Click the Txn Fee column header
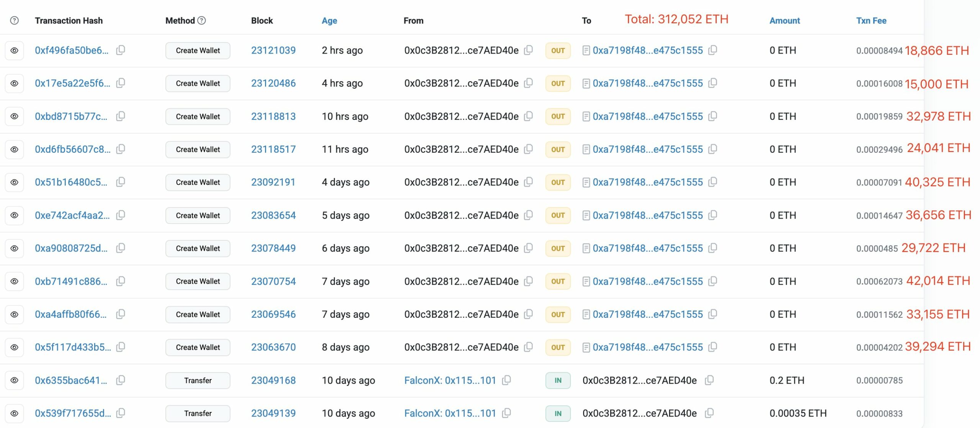 [x=871, y=21]
